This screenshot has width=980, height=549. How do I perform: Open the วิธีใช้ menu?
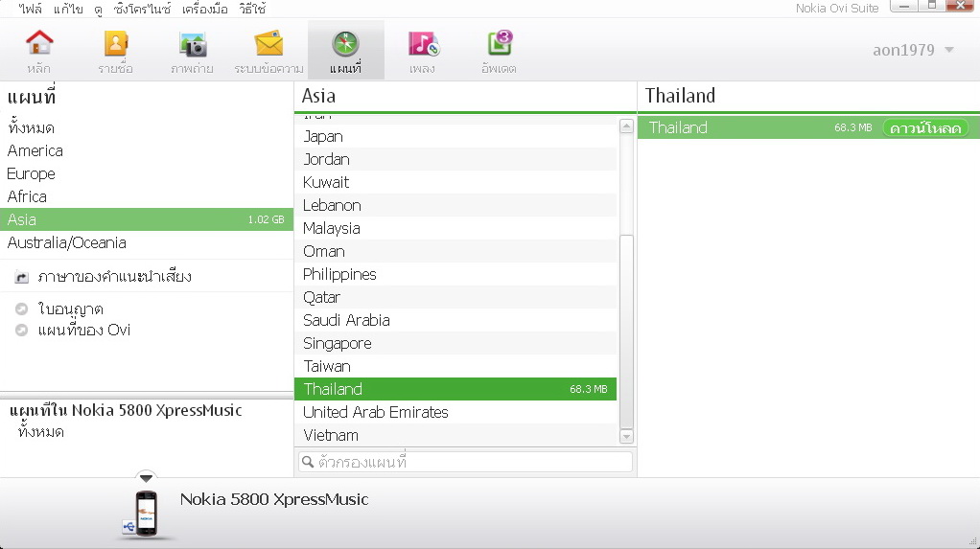pyautogui.click(x=252, y=9)
